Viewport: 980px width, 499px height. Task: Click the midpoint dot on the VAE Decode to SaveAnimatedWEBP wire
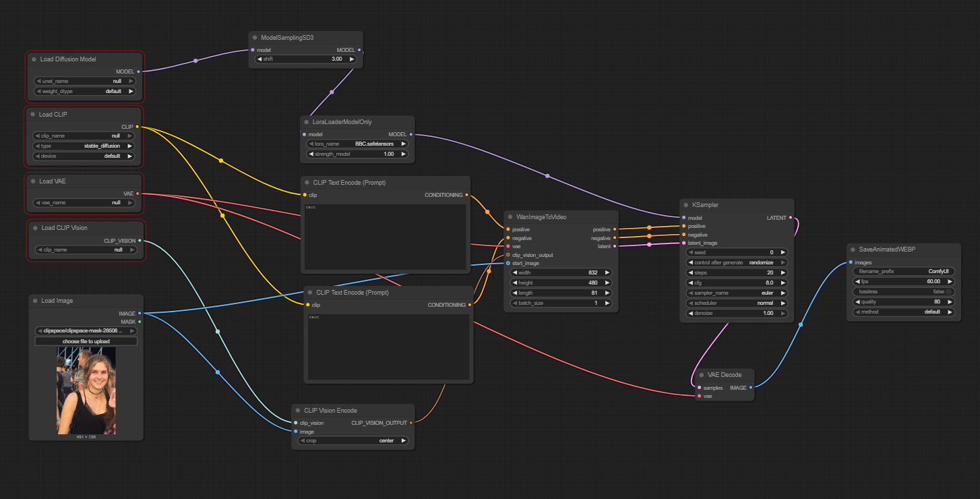(x=801, y=324)
